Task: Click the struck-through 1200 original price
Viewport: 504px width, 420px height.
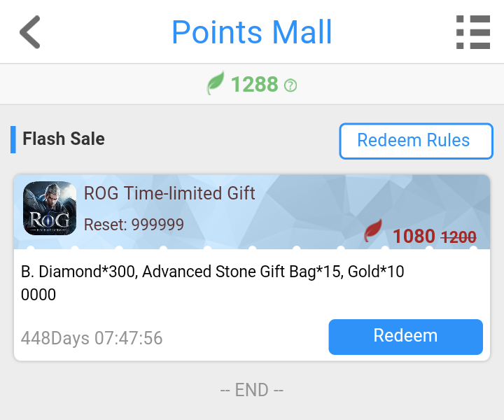Action: [458, 237]
